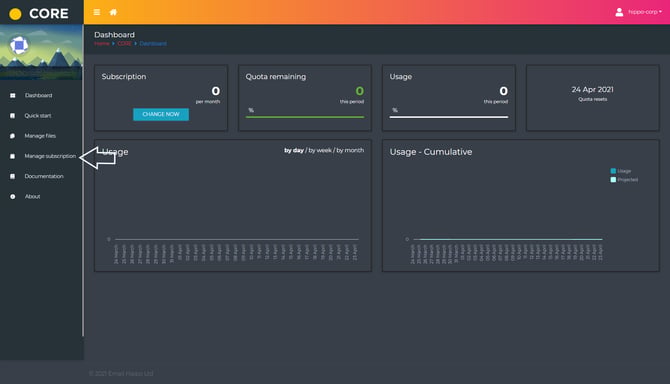670x384 pixels.
Task: Click the CORE title text
Action: (49, 14)
